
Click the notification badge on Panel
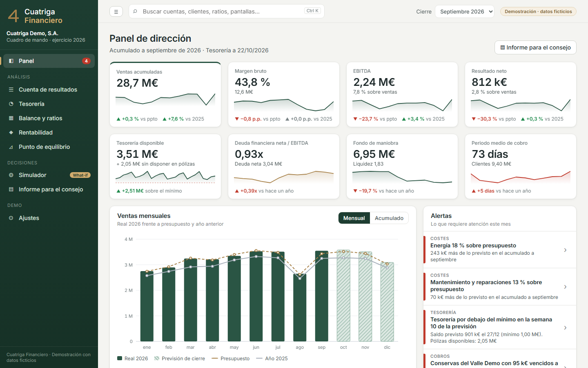click(86, 61)
